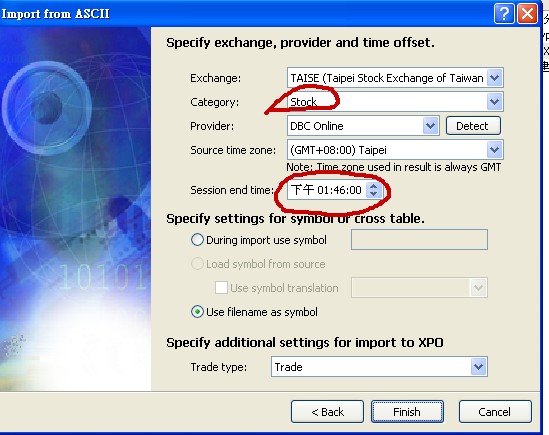
Task: Decrease session end time with down arrow
Action: point(373,194)
